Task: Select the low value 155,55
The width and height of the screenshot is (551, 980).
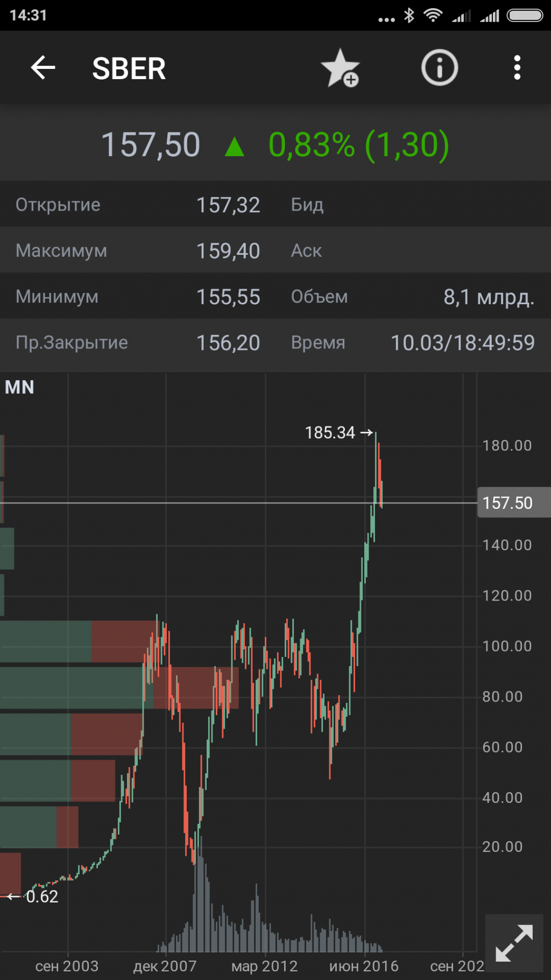Action: [x=228, y=297]
